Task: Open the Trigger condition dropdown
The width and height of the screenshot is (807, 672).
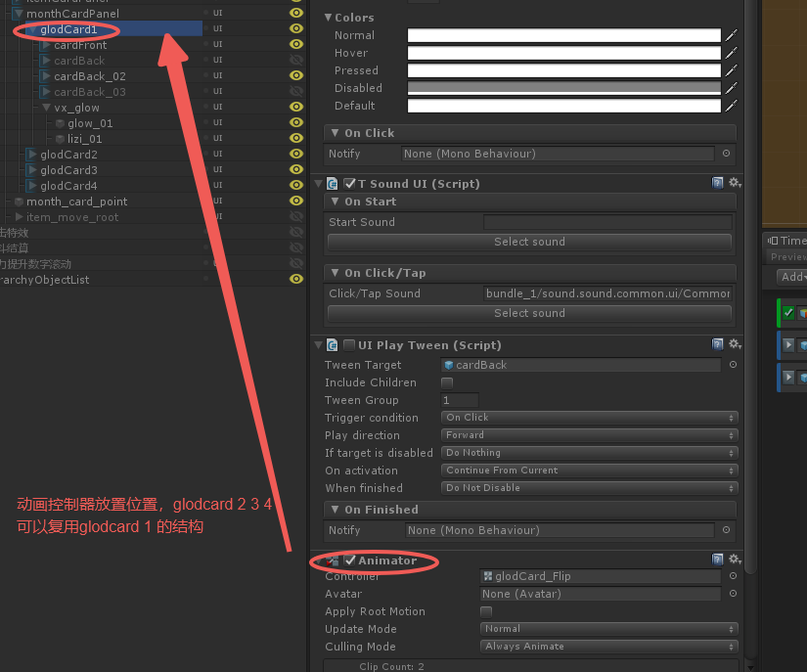Action: (x=589, y=418)
